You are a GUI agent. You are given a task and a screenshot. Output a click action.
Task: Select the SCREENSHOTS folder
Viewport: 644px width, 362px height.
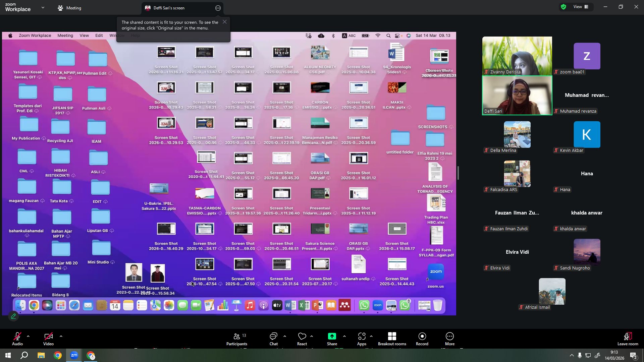[x=436, y=117]
